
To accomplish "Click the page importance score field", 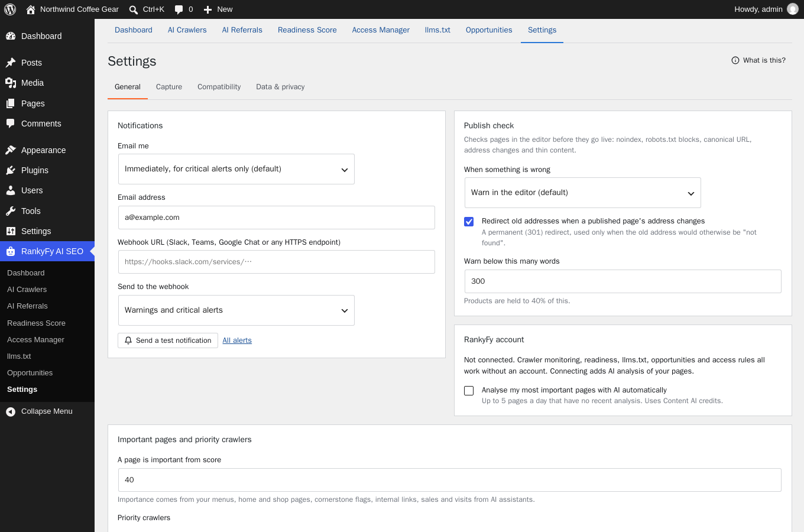I will pos(450,480).
